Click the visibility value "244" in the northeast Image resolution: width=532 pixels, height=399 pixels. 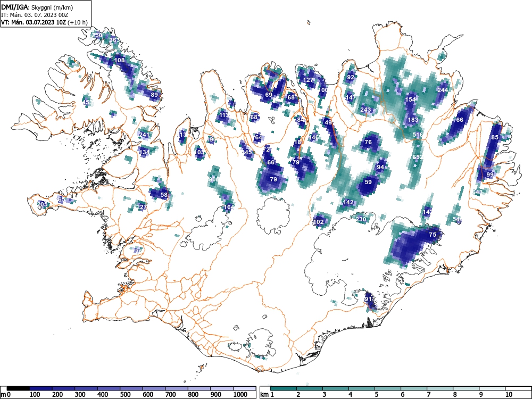[x=443, y=90]
